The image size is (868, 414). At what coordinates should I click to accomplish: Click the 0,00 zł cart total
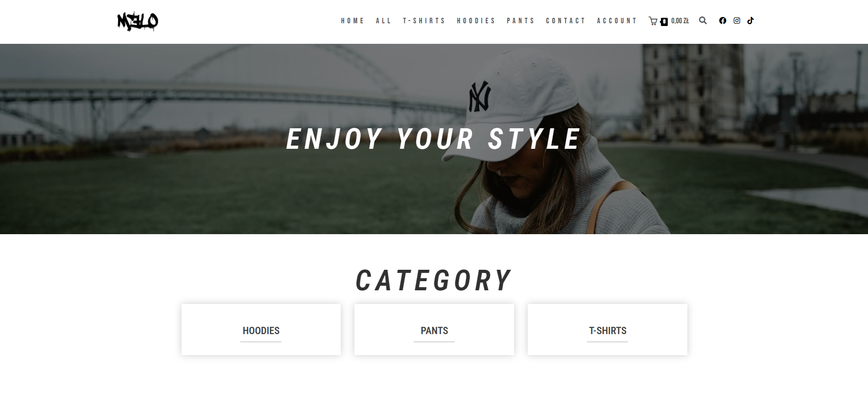680,21
